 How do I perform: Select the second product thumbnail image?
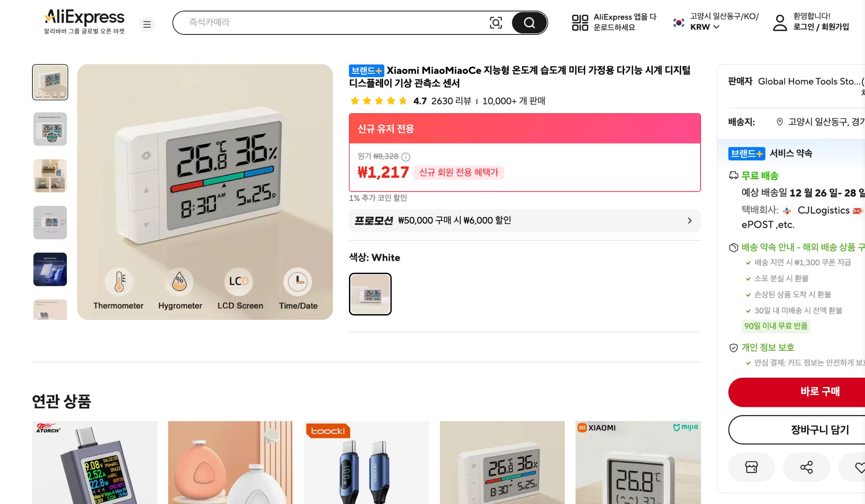[x=50, y=129]
